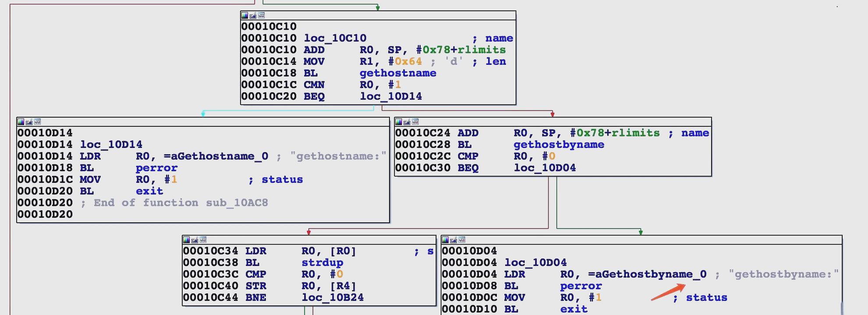Click exit call in loc_10D04 block
The height and width of the screenshot is (315, 868).
click(x=574, y=309)
